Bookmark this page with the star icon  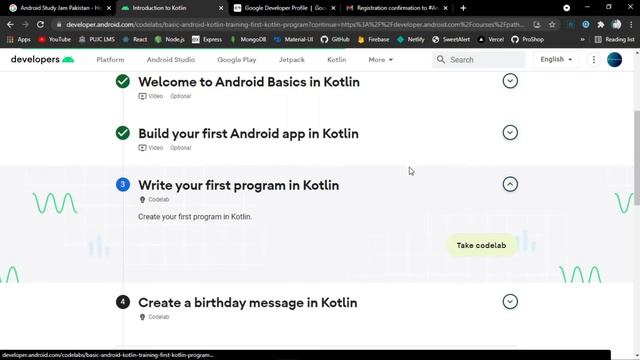(x=552, y=24)
